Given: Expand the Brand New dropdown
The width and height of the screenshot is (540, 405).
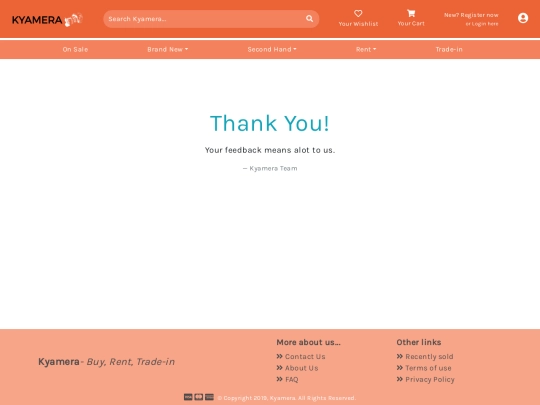Looking at the screenshot, I should 168,49.
